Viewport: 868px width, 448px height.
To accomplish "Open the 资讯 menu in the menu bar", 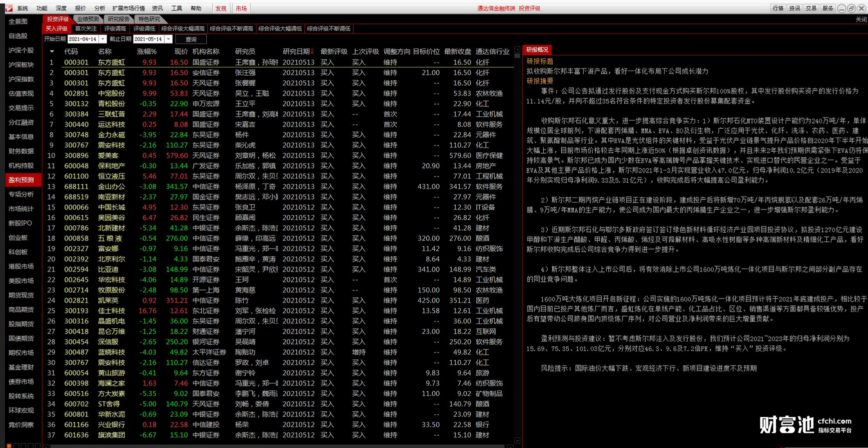I will tap(157, 8).
